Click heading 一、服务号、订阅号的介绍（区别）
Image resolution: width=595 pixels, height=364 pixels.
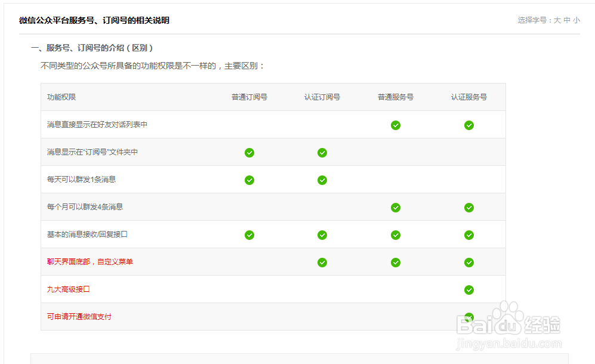[92, 48]
